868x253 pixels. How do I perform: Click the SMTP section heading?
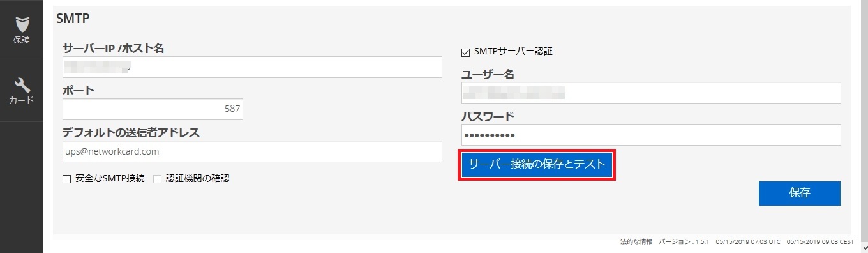73,19
